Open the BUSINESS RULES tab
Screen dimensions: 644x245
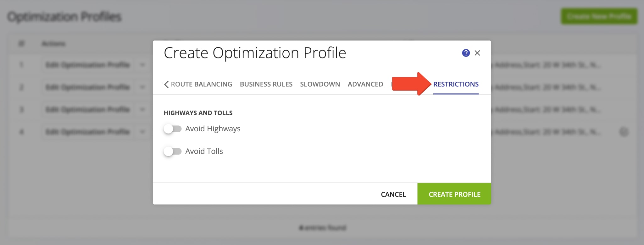click(266, 84)
